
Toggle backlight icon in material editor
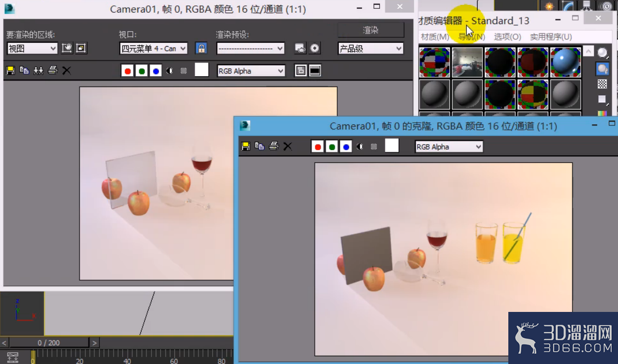[602, 69]
